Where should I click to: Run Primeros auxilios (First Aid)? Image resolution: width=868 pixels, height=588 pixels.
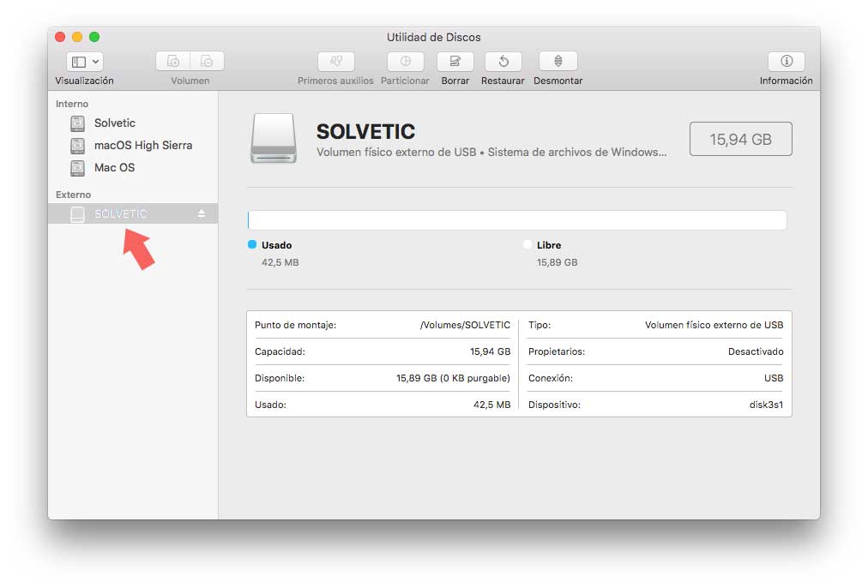click(x=336, y=61)
